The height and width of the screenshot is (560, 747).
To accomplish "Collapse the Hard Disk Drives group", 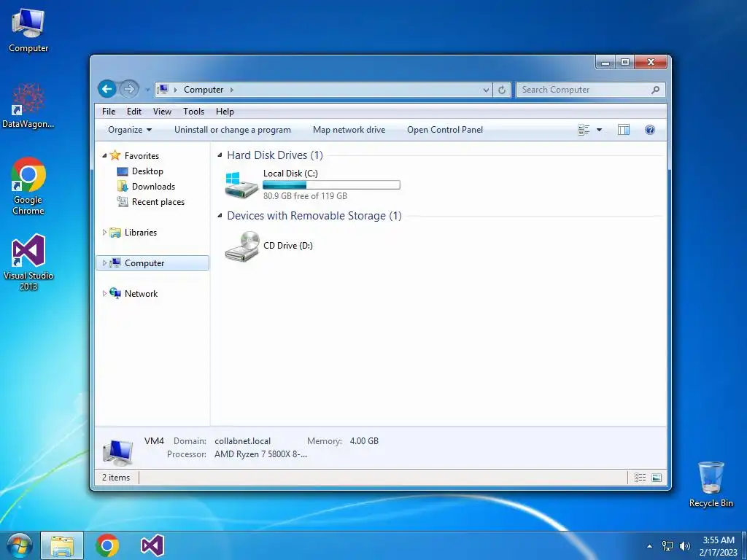I will [220, 155].
